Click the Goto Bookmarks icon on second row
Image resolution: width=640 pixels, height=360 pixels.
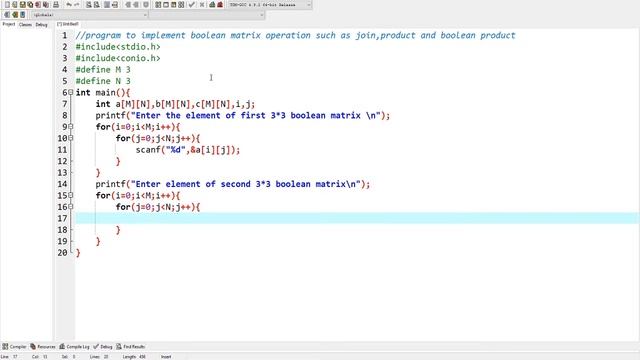[x=22, y=15]
